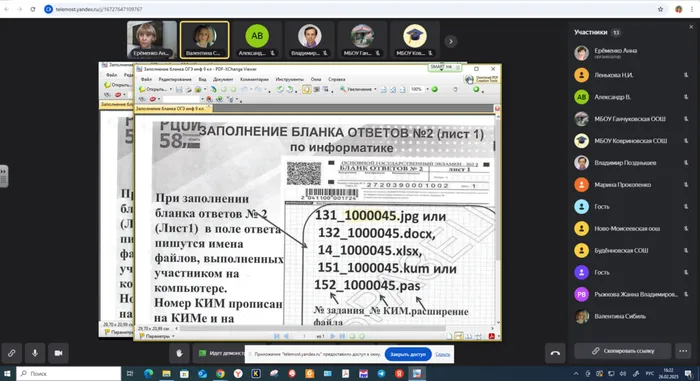Reload the browser page
The width and height of the screenshot is (700, 381).
pyautogui.click(x=33, y=9)
